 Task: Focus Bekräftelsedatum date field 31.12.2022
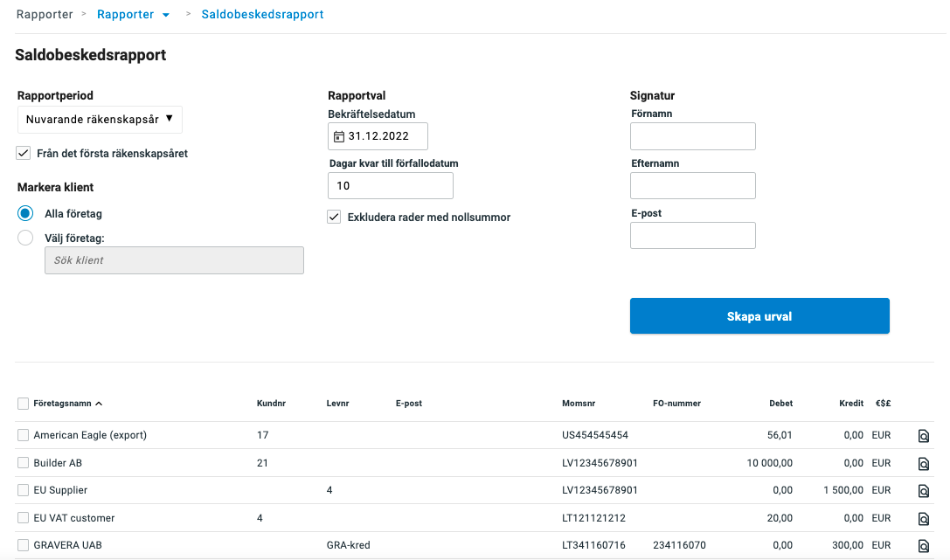pos(378,136)
